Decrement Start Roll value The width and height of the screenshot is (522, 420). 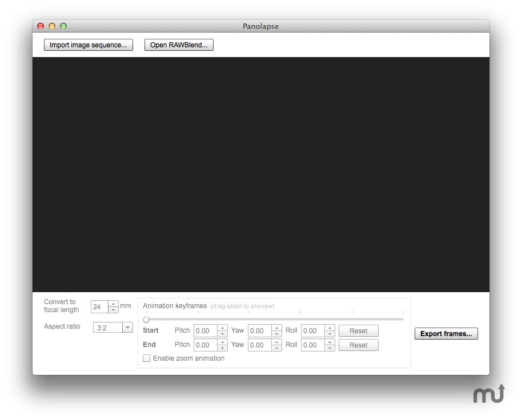pos(330,334)
